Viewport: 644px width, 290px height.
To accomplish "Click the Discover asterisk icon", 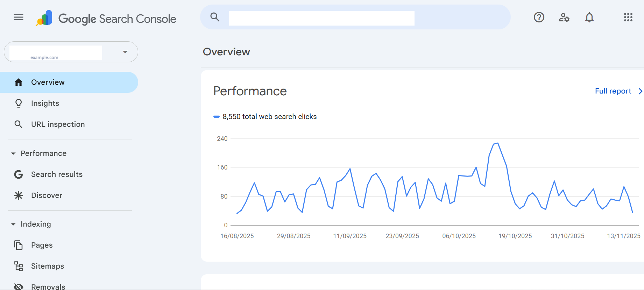I will tap(19, 195).
